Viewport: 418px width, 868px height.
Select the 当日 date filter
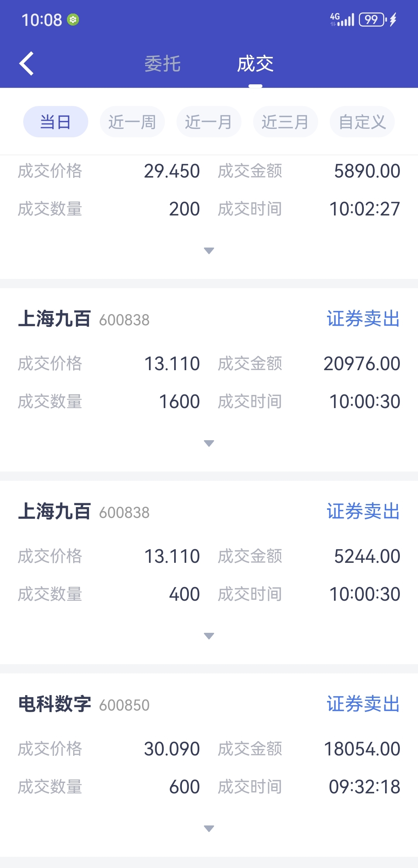coord(56,122)
